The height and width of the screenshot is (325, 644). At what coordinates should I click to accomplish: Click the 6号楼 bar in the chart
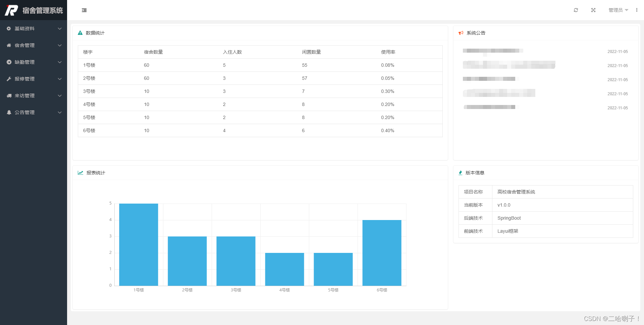point(382,253)
